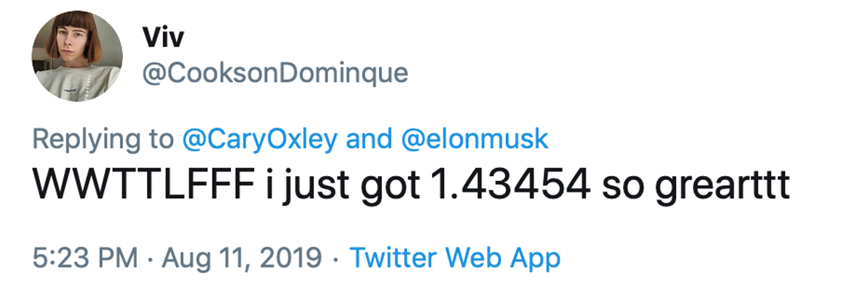Open Viv's profile picture avatar
Screen dimensions: 868x300
pyautogui.click(x=77, y=56)
